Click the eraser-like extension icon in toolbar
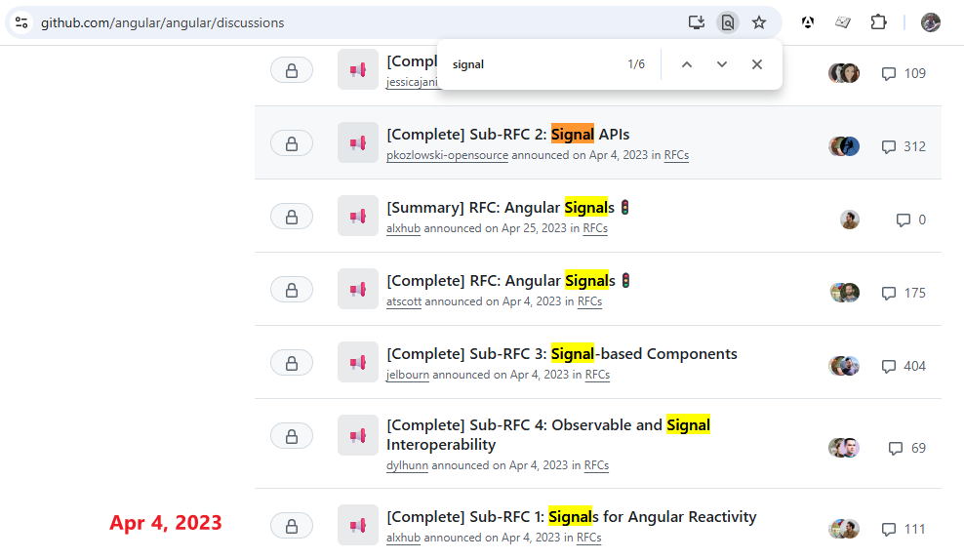This screenshot has width=964, height=560. pyautogui.click(x=843, y=22)
